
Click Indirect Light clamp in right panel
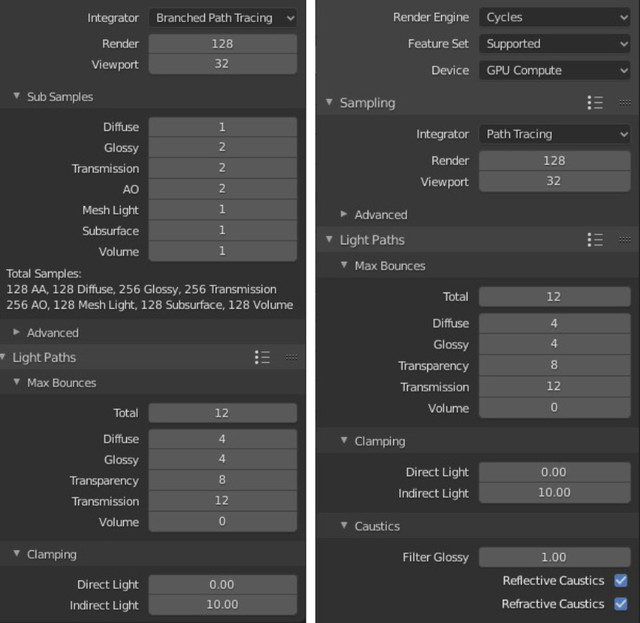(554, 493)
